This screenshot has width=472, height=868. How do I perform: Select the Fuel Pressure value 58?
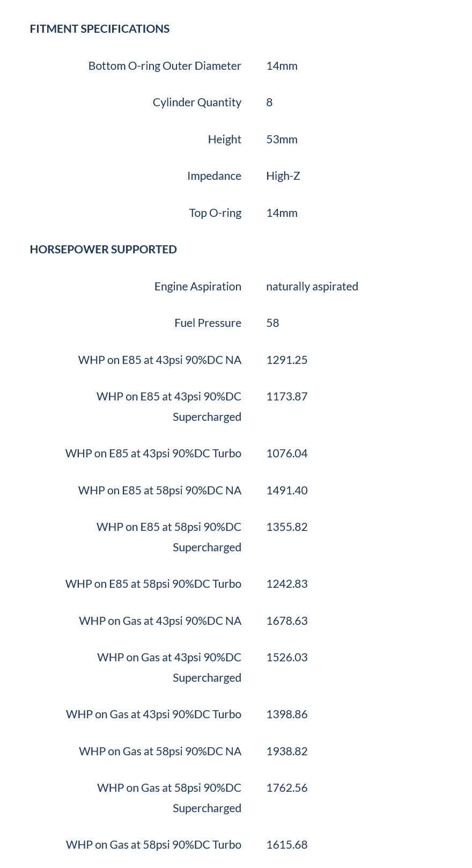(272, 323)
